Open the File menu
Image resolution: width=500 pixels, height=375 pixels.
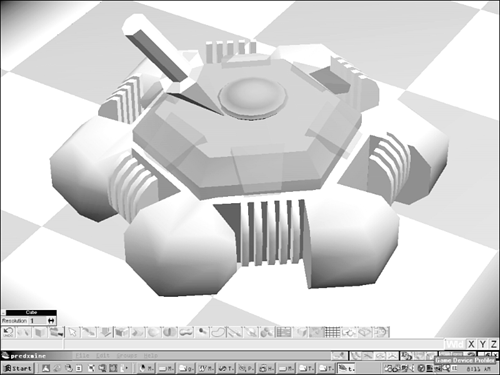(82, 356)
